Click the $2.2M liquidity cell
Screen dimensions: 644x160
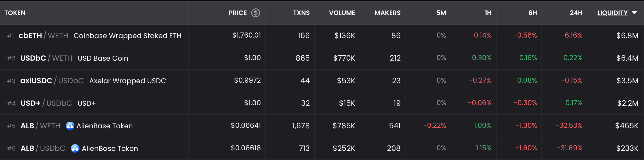[x=628, y=103]
